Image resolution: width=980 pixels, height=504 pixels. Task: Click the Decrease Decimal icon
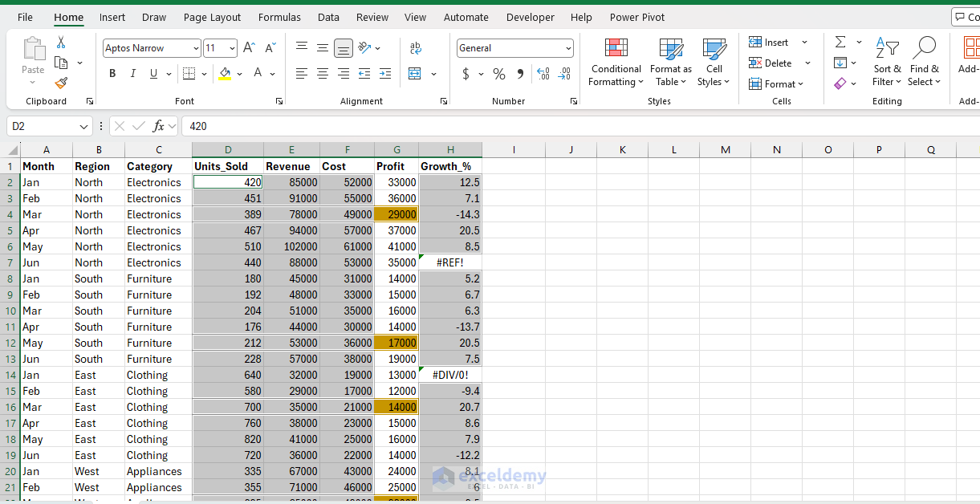564,74
